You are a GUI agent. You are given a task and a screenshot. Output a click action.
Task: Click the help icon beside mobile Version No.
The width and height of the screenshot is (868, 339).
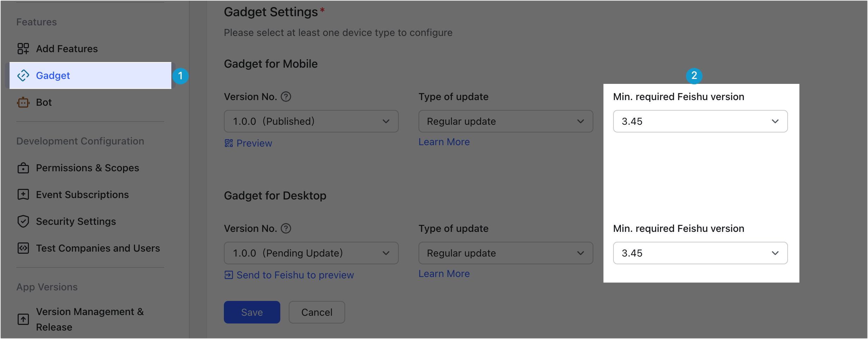tap(286, 97)
